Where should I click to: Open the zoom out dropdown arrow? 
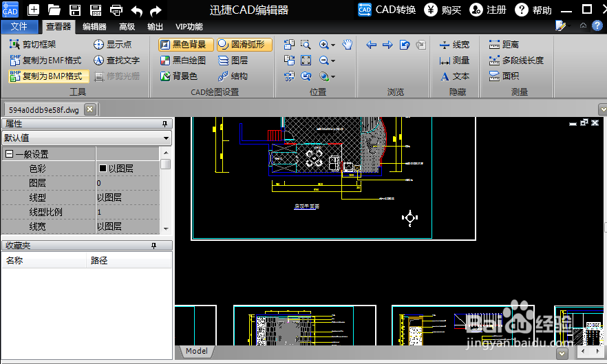[333, 61]
